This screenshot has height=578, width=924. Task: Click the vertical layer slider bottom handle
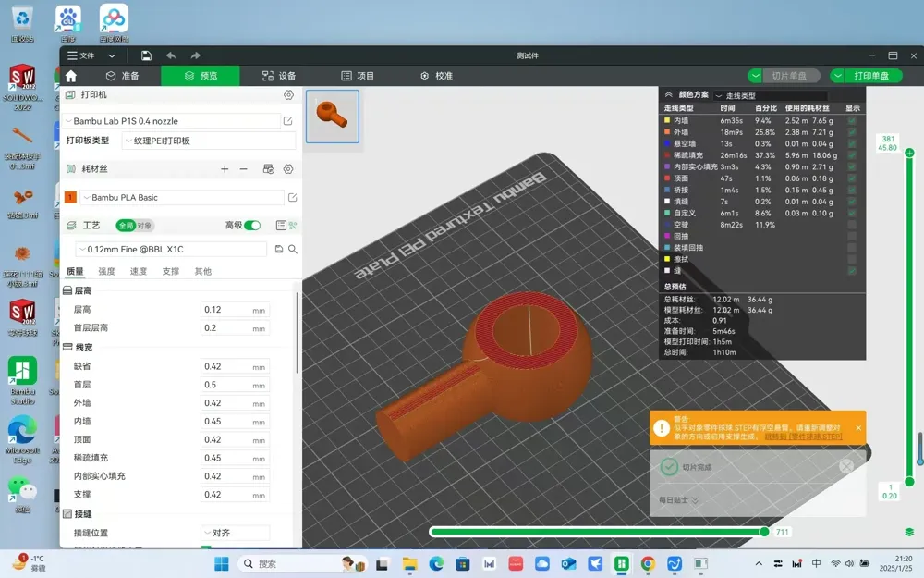point(909,482)
